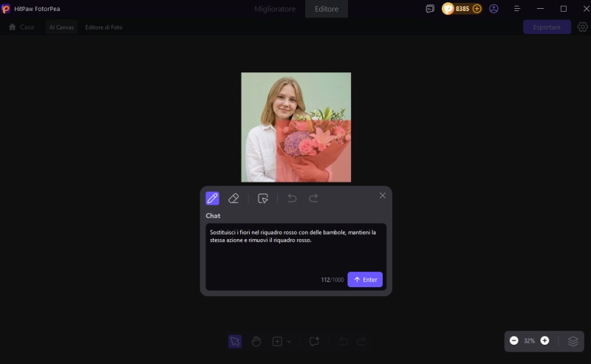Select the pencil brush tool in chat panel
The height and width of the screenshot is (364, 591).
(212, 198)
